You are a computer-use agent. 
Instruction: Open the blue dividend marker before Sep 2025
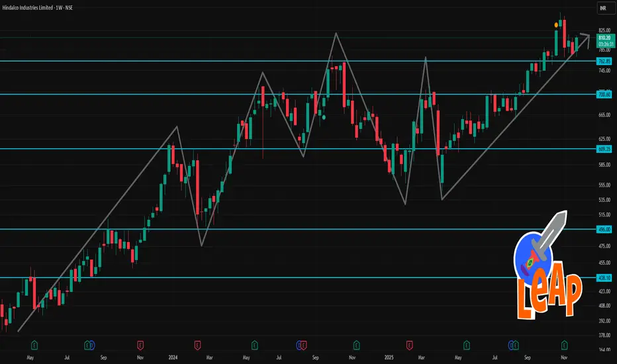511,345
